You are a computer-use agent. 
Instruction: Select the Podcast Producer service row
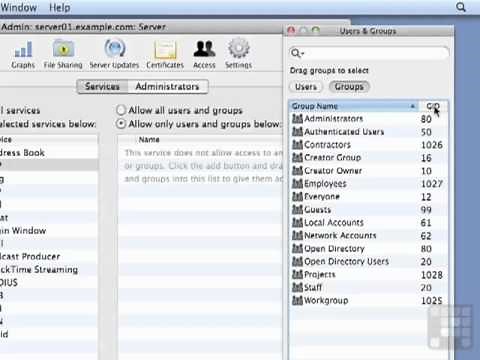coord(49,256)
